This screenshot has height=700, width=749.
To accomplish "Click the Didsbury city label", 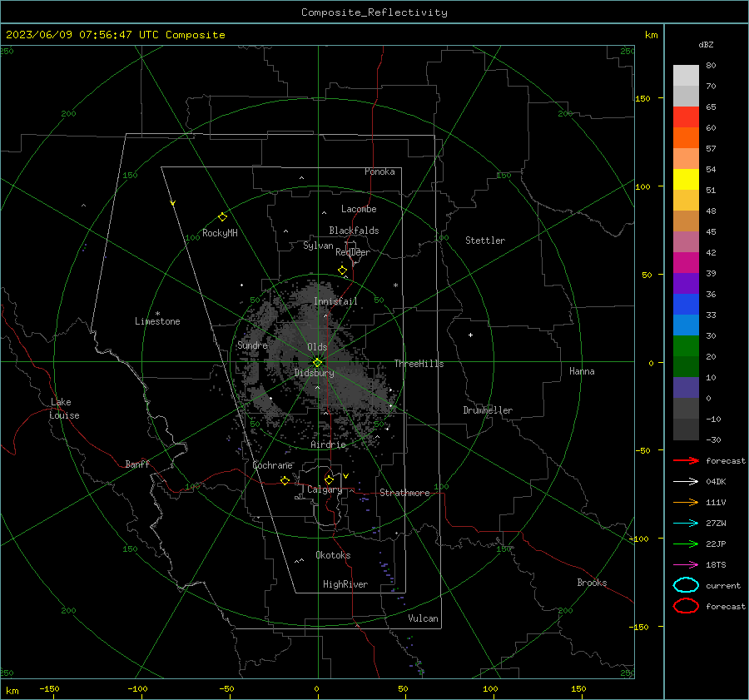I will pos(314,373).
